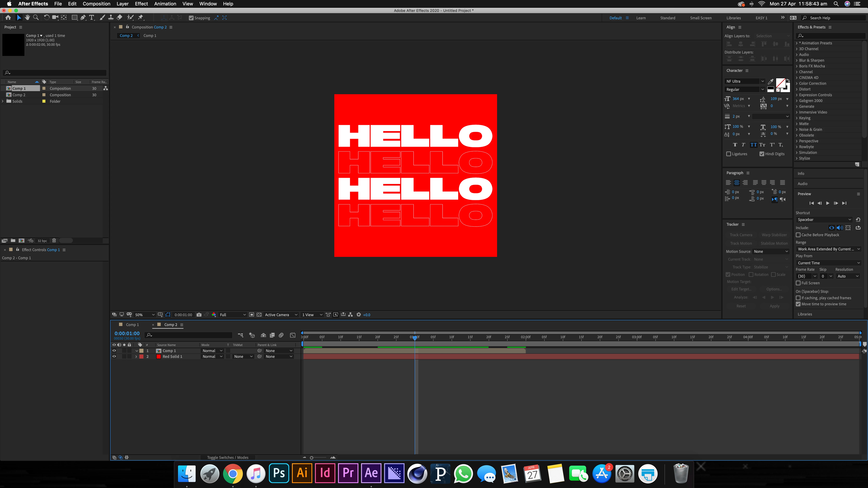Click the delete trash icon in Project panel
Screen dimensions: 868x488
(54, 240)
